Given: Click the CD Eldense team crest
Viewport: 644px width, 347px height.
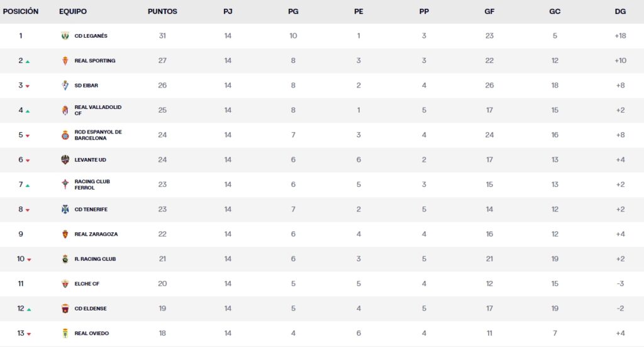Looking at the screenshot, I should pyautogui.click(x=64, y=309).
